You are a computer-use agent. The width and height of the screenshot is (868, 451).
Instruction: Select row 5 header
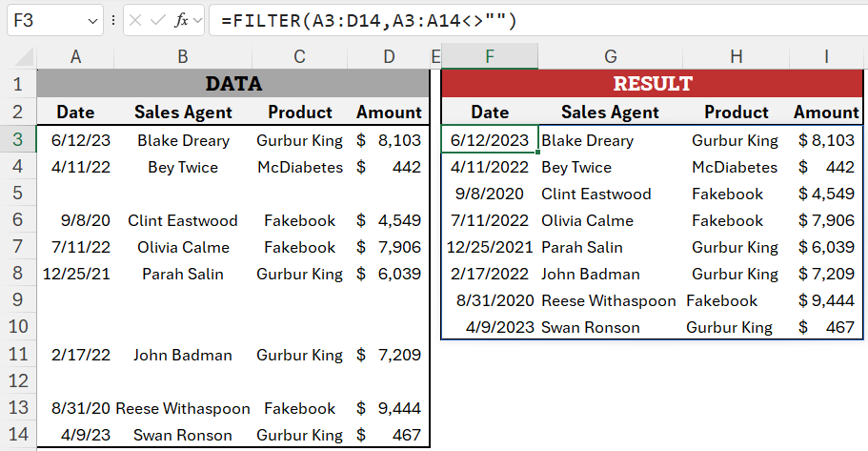click(x=18, y=194)
